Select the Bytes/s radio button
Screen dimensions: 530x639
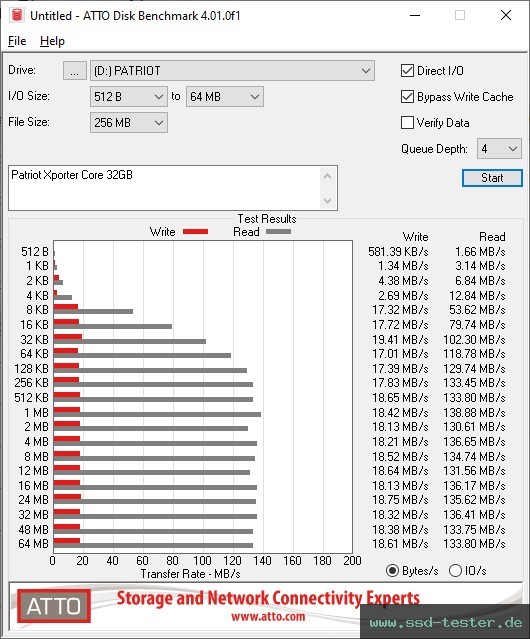pyautogui.click(x=392, y=571)
